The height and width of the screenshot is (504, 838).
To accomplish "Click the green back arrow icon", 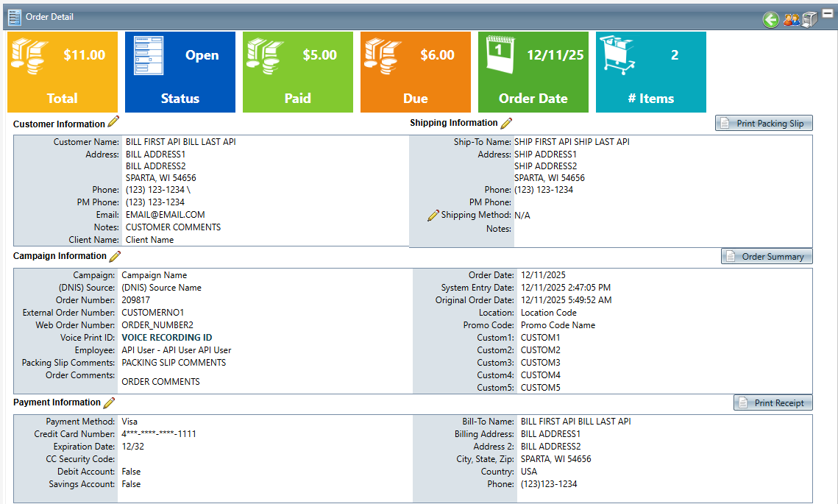I will click(x=770, y=20).
